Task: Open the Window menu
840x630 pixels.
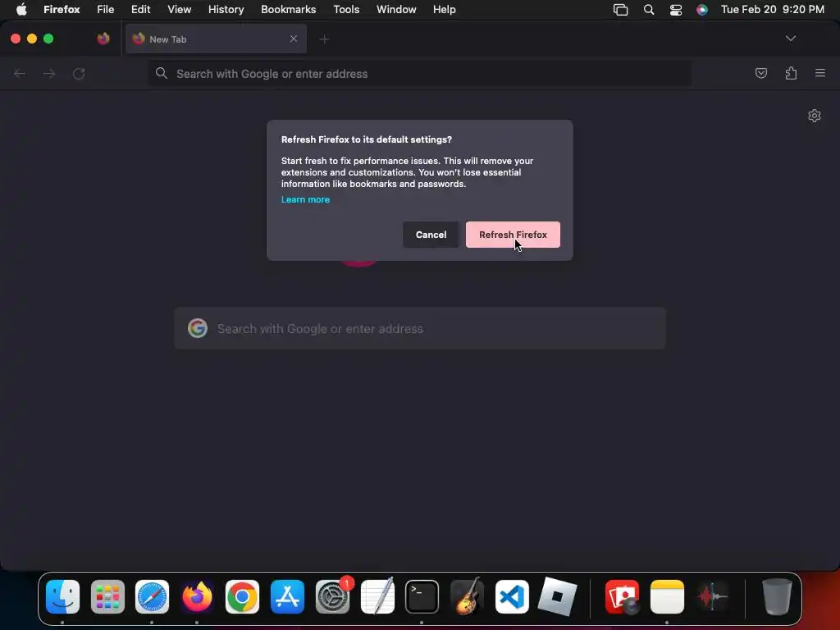Action: click(396, 10)
